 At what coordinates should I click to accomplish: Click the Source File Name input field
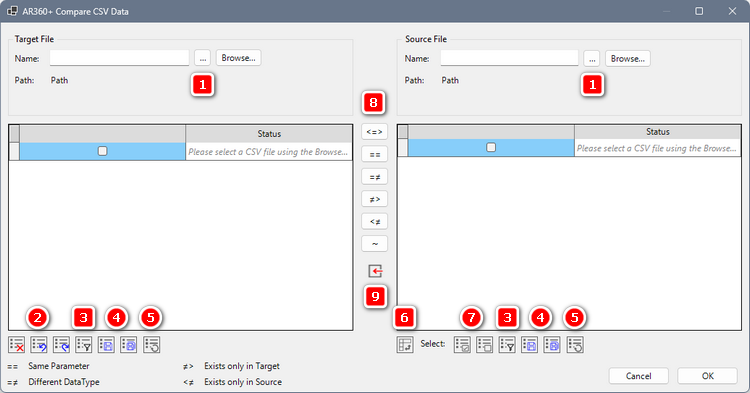point(509,58)
